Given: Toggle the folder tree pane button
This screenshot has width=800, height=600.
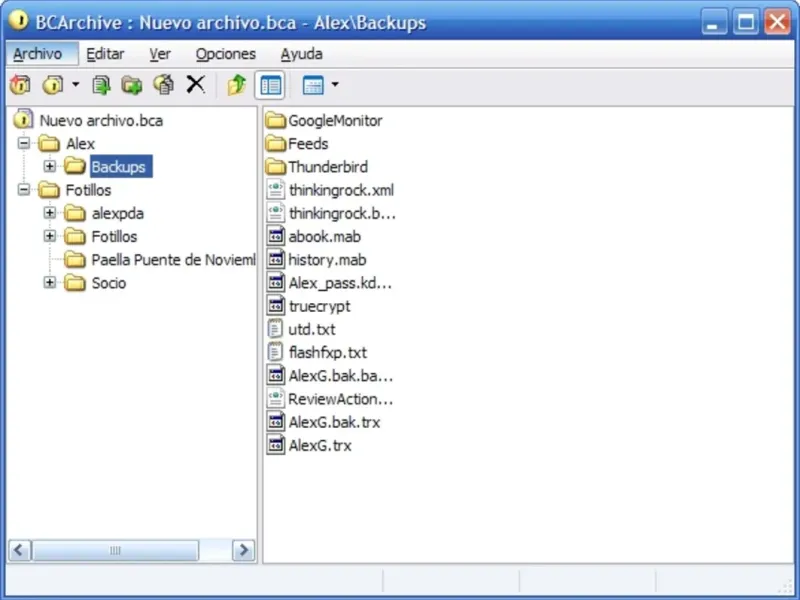Looking at the screenshot, I should tap(270, 85).
